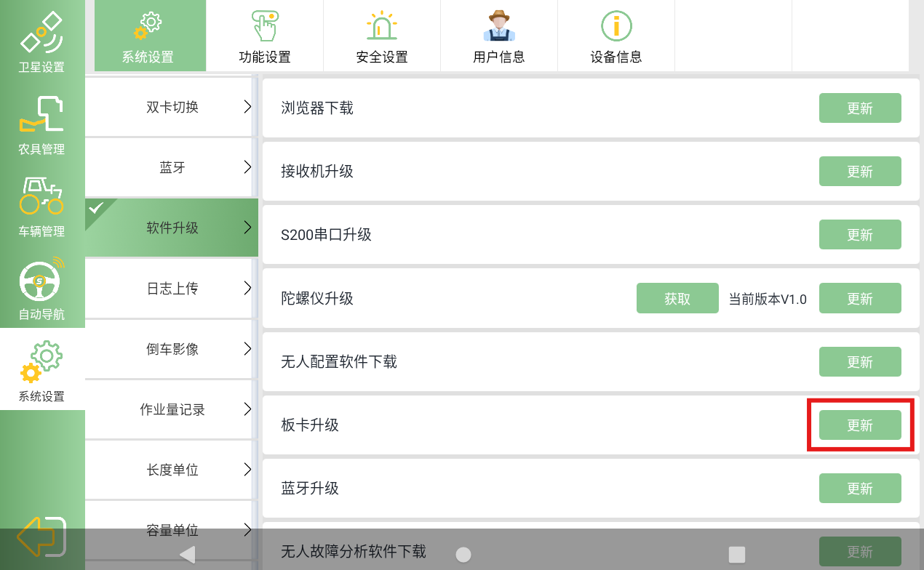Open 农具管理 implement management icon
Image resolution: width=924 pixels, height=570 pixels.
pyautogui.click(x=41, y=116)
